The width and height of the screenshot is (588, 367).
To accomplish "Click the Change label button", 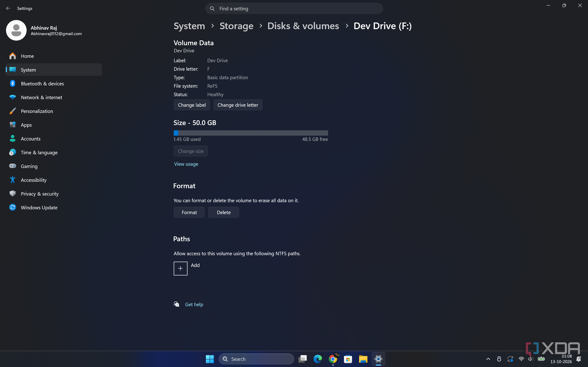I will pos(192,105).
